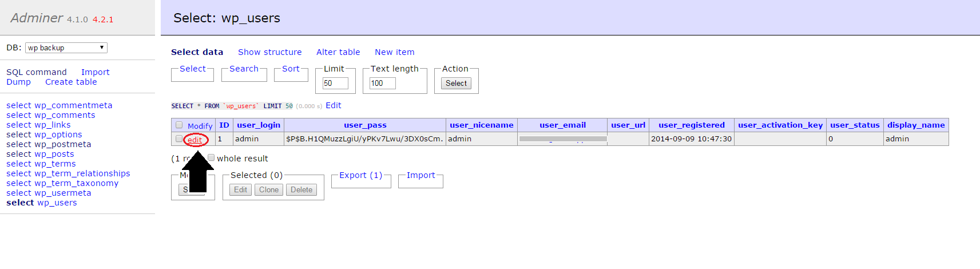Toggle the select-all checkbox in header

tap(179, 125)
